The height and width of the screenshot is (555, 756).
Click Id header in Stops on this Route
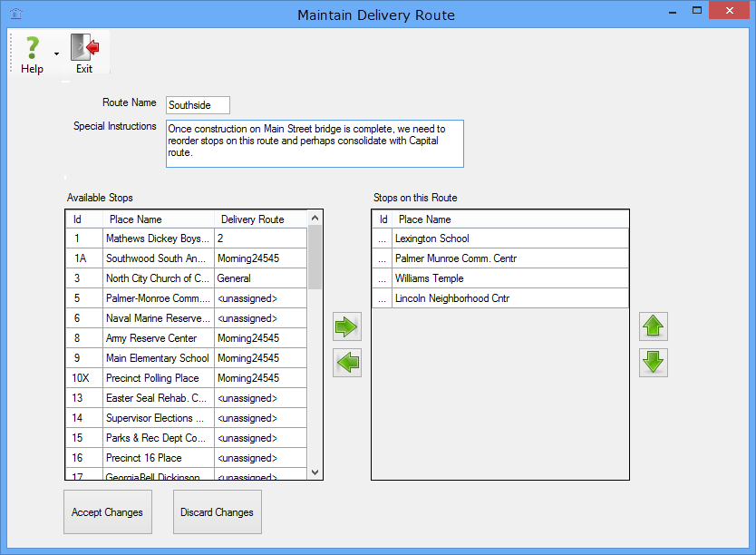coord(383,219)
